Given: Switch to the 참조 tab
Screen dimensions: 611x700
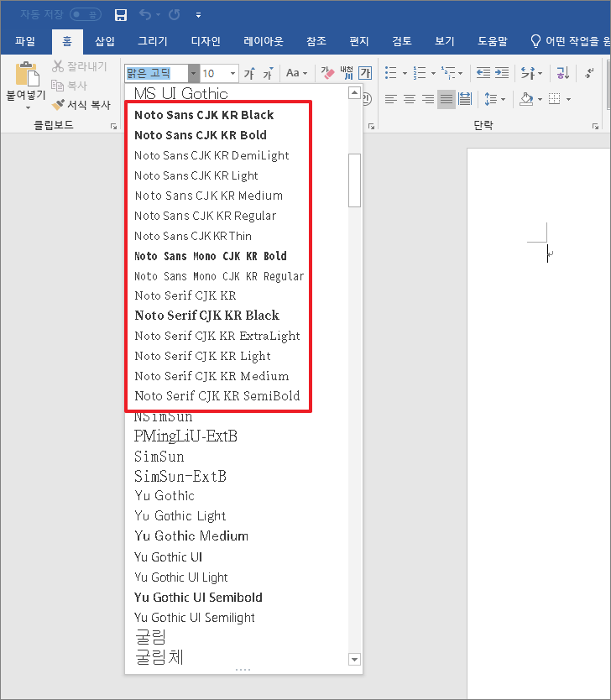Looking at the screenshot, I should pyautogui.click(x=316, y=41).
